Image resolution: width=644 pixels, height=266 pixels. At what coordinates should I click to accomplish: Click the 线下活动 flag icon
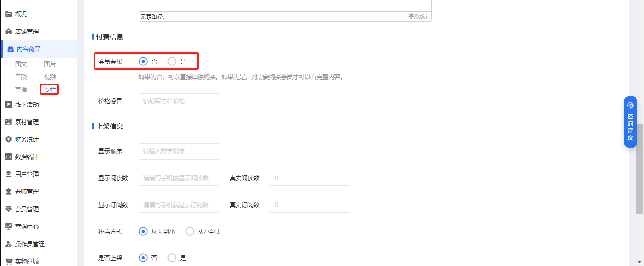pyautogui.click(x=8, y=105)
